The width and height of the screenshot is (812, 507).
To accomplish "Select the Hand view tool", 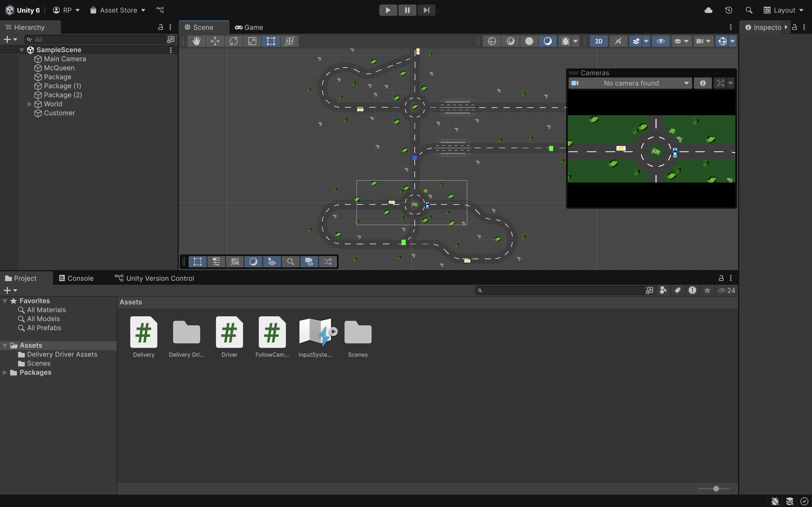I will (196, 41).
